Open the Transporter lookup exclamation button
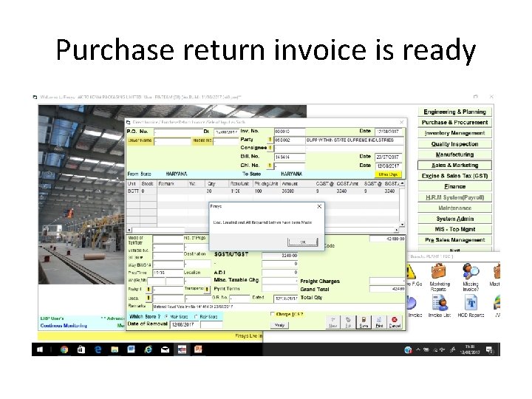This screenshot has width=532, height=399. pos(207,289)
